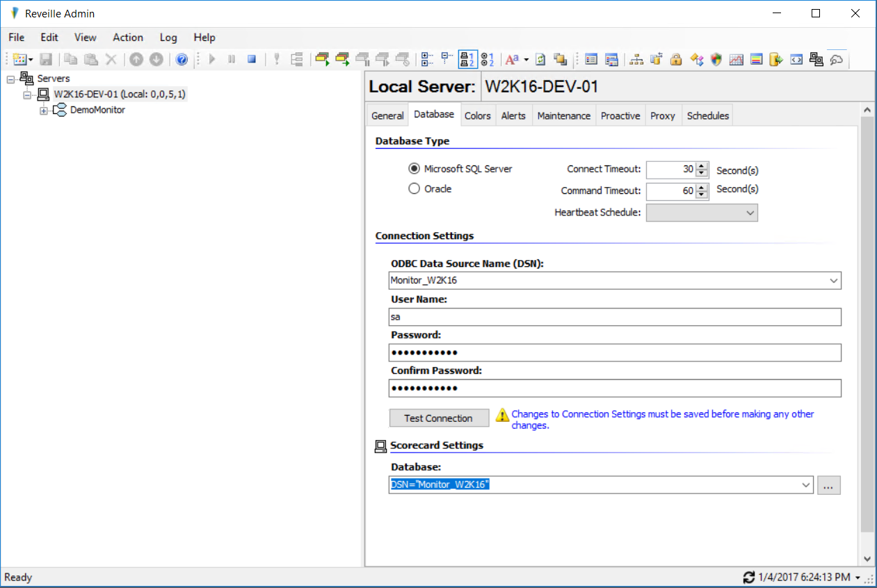Open the status bar date-time dropdown arrow
877x588 pixels.
pos(858,578)
